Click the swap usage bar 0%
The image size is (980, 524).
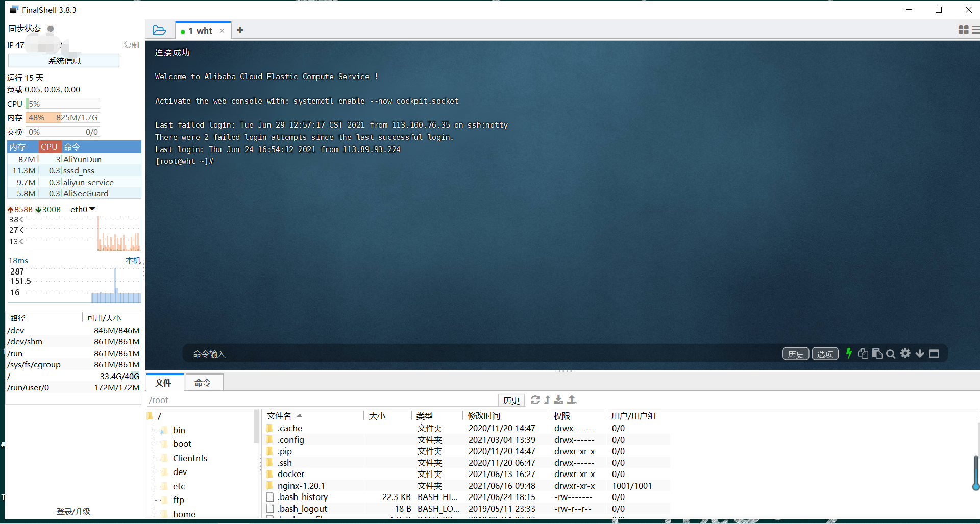coord(63,132)
